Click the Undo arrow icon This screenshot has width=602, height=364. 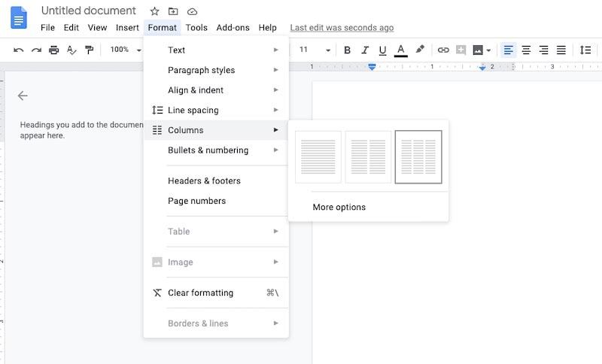[19, 50]
